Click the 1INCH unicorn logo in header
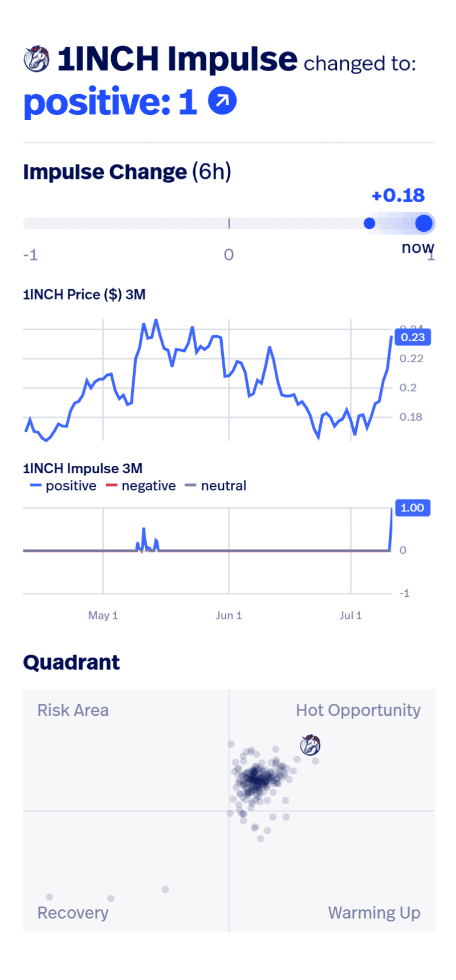This screenshot has width=456, height=980. (x=36, y=59)
